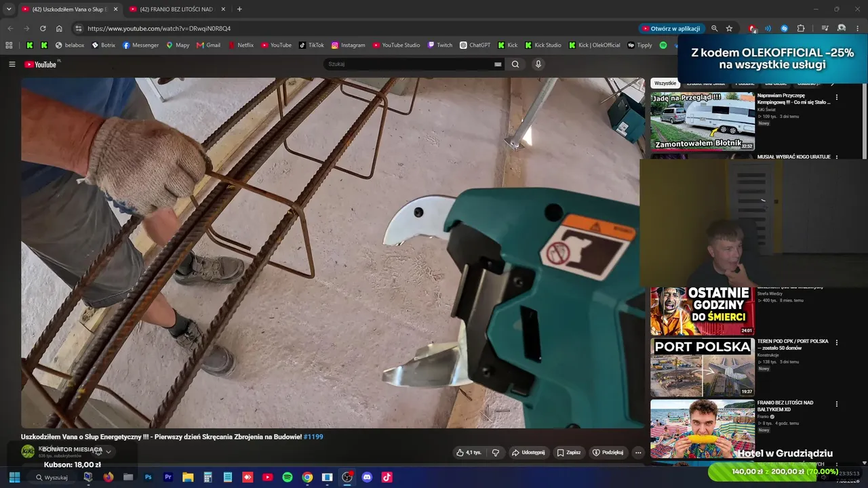
Task: Open File Explorer folder on the taskbar
Action: [188, 477]
